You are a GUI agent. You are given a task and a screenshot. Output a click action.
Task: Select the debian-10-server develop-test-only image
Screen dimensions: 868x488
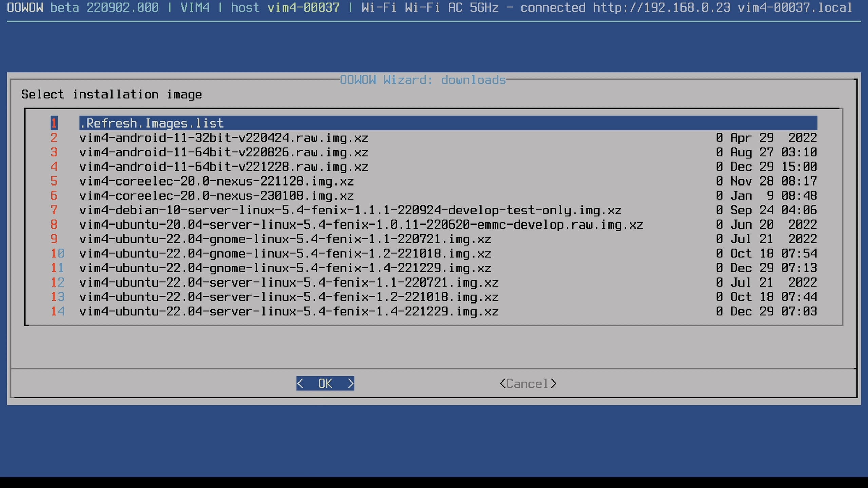[350, 210]
